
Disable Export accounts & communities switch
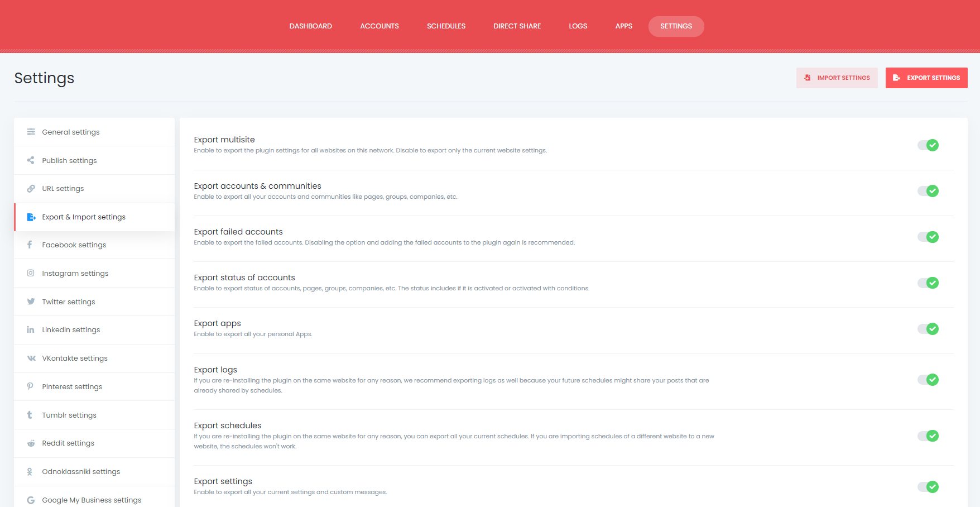point(928,191)
